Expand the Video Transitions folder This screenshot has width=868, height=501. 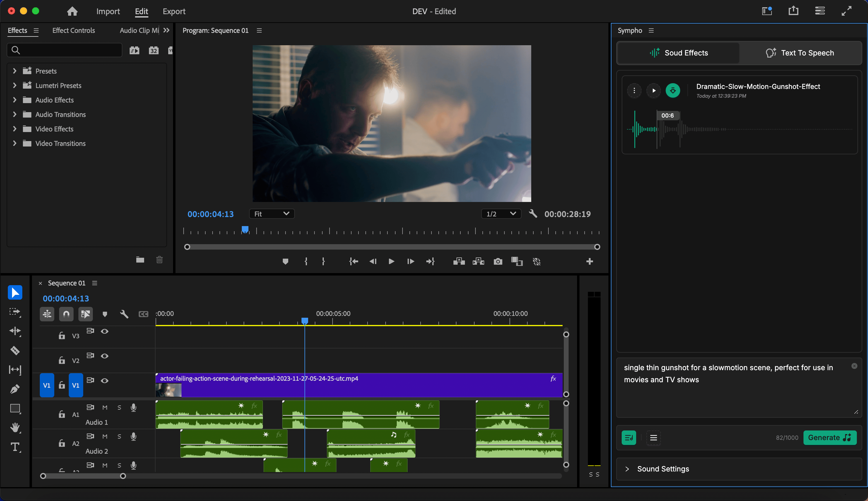pos(13,143)
